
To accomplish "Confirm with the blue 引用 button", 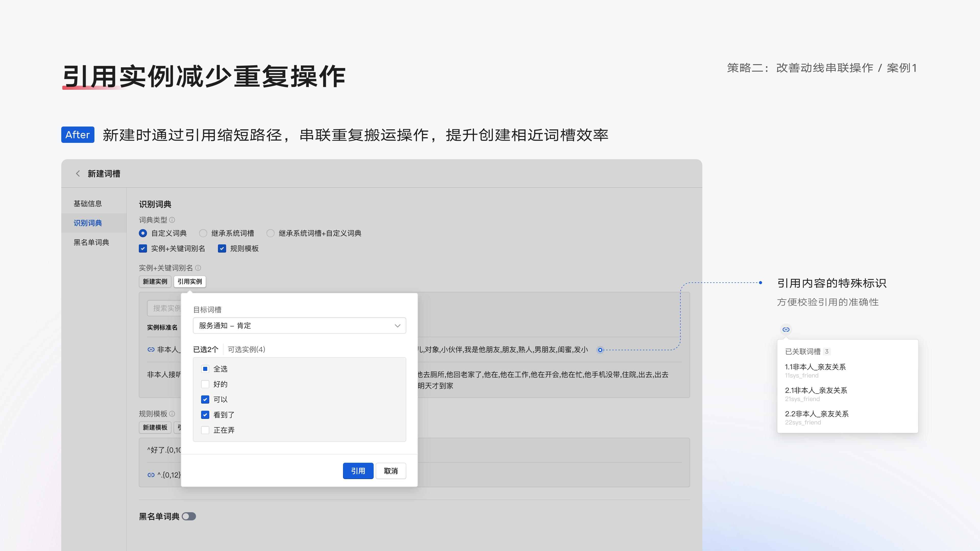I will pyautogui.click(x=358, y=471).
